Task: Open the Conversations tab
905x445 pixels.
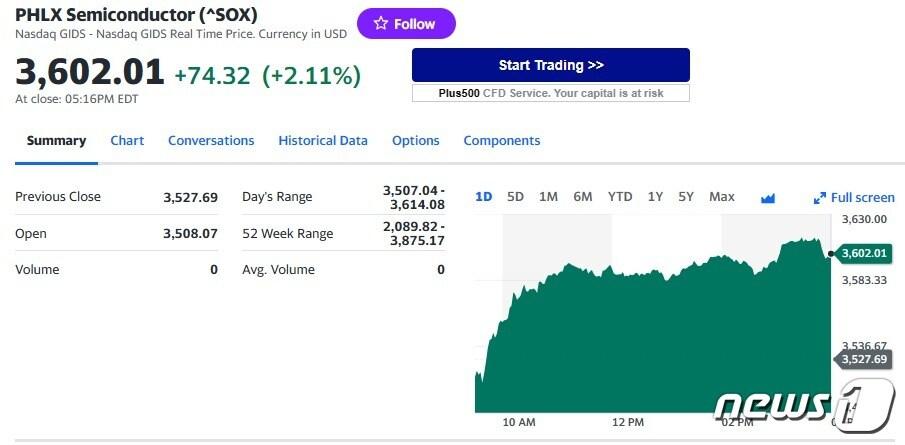Action: 211,141
